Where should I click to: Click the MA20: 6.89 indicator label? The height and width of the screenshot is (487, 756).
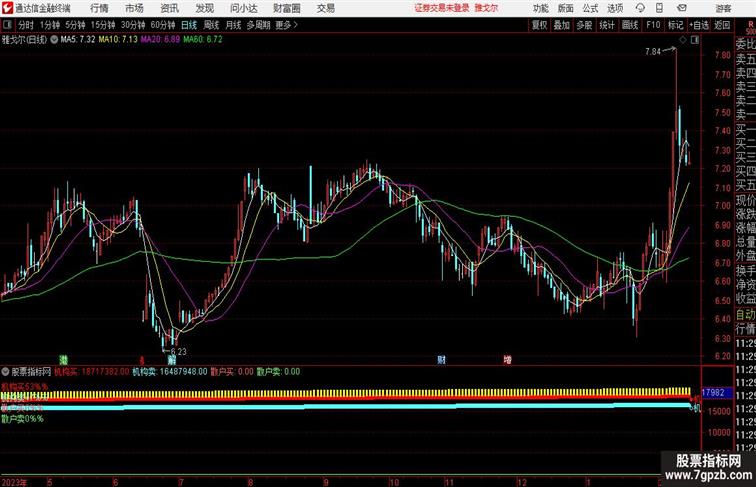point(161,39)
